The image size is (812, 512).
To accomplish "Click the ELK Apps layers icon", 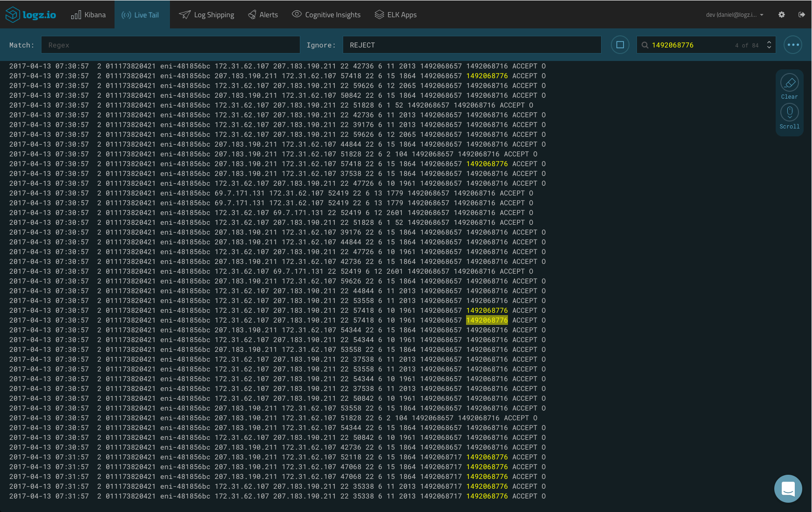I will [379, 14].
